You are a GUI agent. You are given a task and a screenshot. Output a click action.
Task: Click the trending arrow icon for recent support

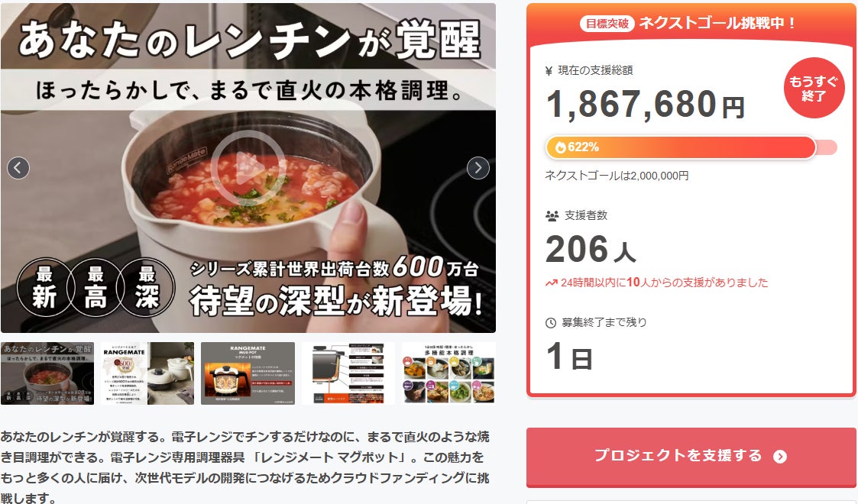[551, 283]
